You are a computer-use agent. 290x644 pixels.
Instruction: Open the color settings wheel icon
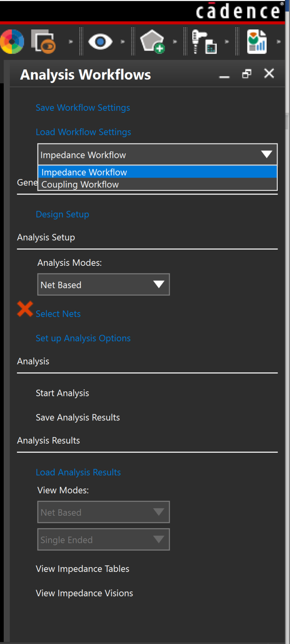[x=12, y=41]
